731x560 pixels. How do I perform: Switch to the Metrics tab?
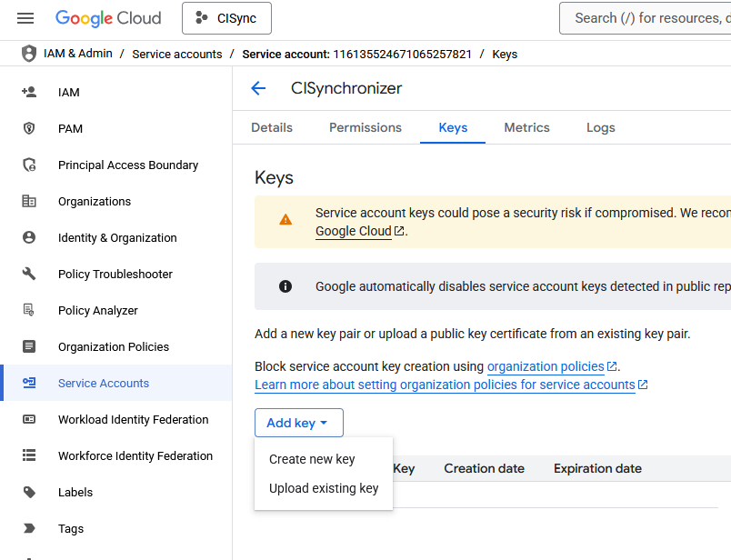pyautogui.click(x=526, y=128)
